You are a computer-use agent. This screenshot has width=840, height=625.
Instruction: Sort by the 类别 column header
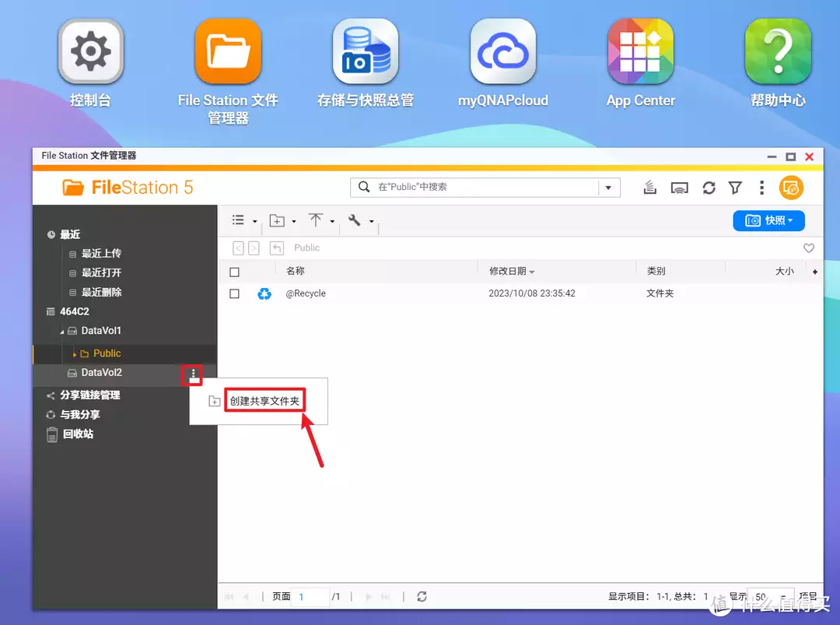click(656, 271)
